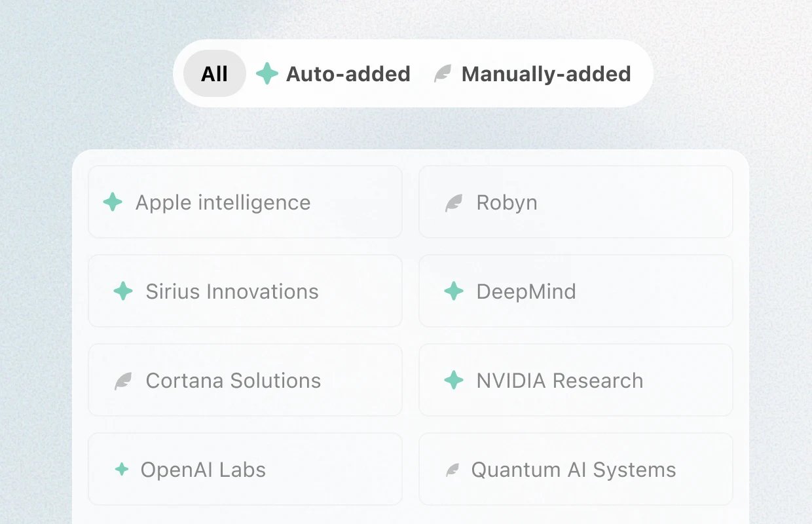Click feather icon beside Cortana Solutions
The width and height of the screenshot is (812, 524).
(123, 381)
